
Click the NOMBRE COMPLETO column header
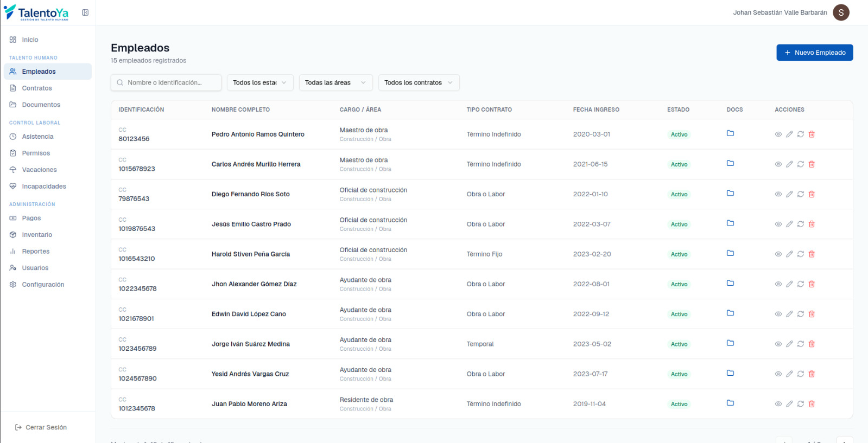(x=240, y=110)
